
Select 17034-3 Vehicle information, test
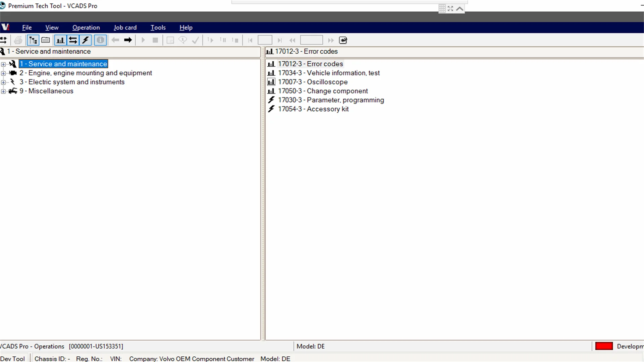click(x=328, y=73)
